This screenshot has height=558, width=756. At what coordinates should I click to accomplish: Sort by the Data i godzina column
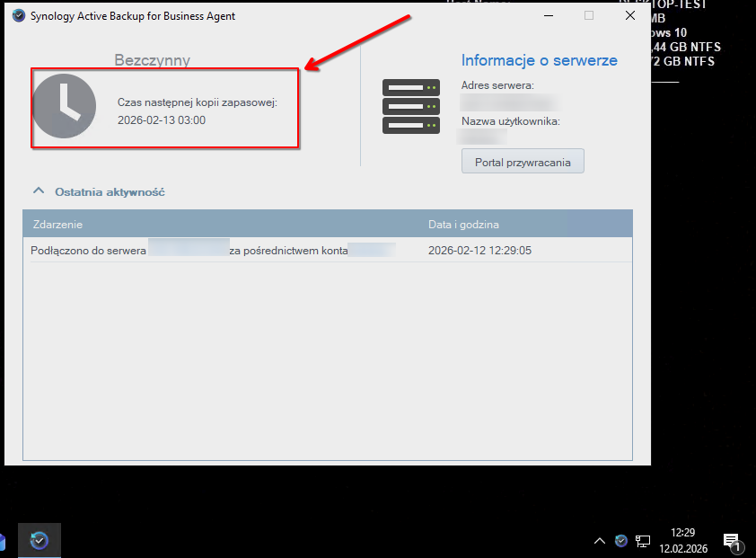click(463, 224)
